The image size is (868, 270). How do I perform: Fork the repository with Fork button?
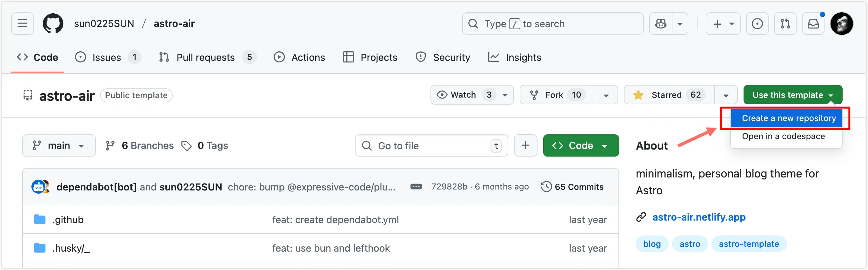click(x=557, y=95)
